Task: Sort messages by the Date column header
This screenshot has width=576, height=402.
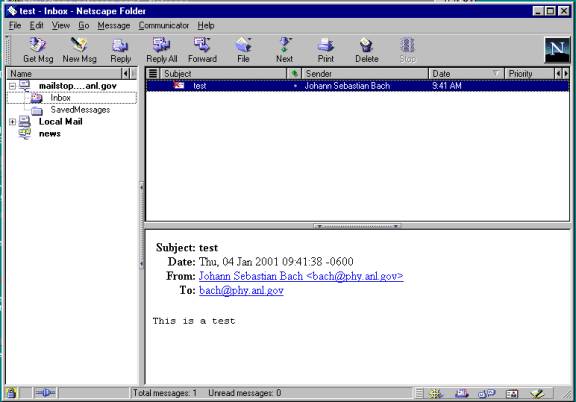Action: [467, 73]
